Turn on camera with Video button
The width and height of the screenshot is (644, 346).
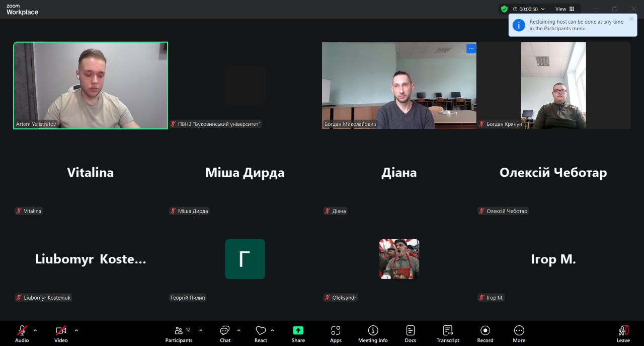tap(61, 333)
